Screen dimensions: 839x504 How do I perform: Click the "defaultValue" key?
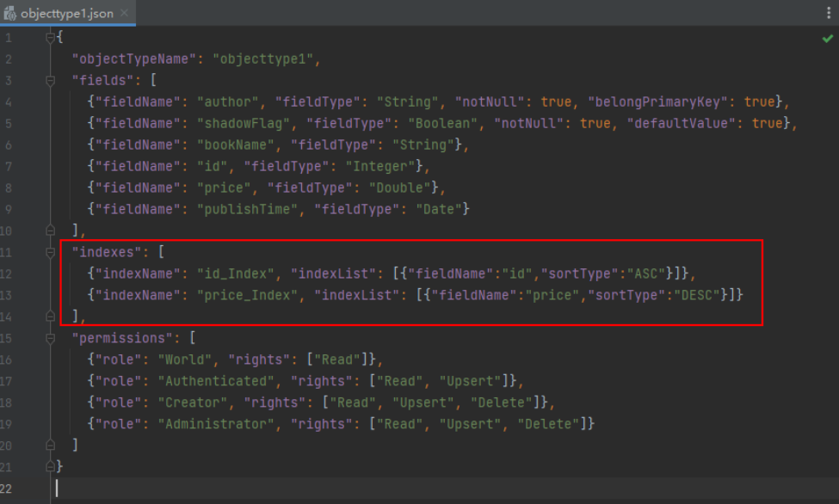(682, 123)
